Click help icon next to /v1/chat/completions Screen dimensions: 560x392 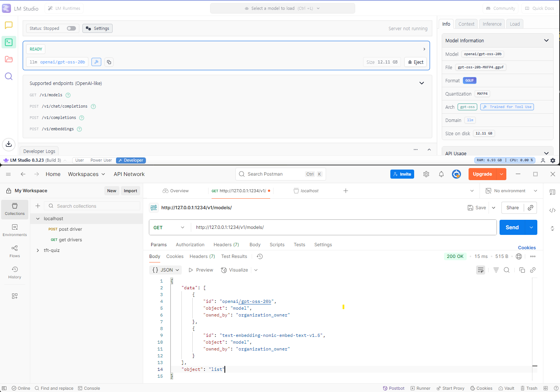tap(93, 106)
